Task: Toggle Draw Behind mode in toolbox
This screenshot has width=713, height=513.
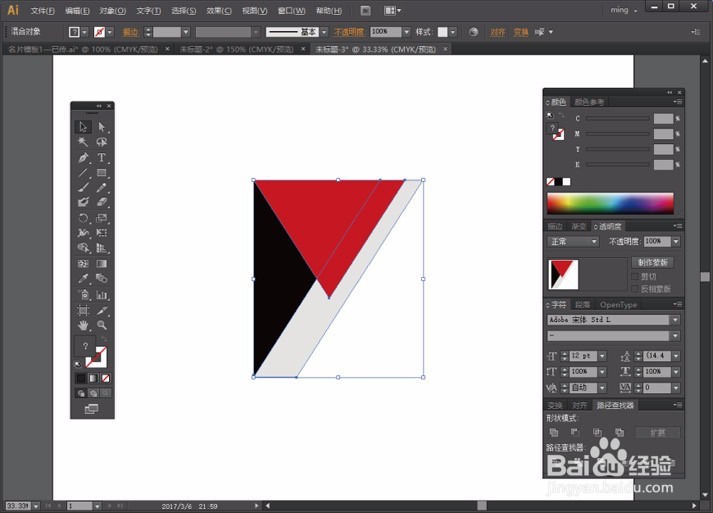Action: (x=93, y=393)
